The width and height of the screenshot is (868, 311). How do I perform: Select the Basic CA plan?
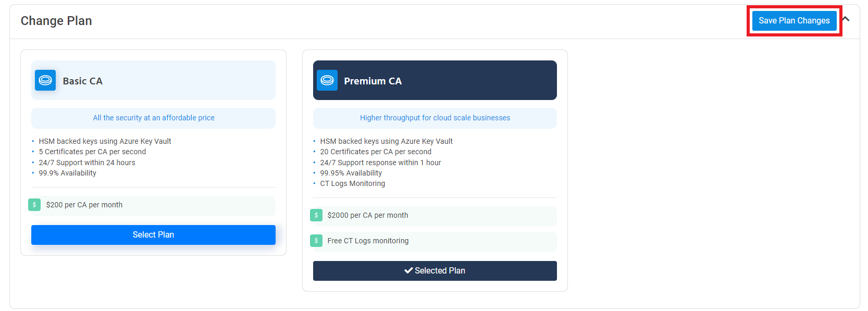point(153,235)
